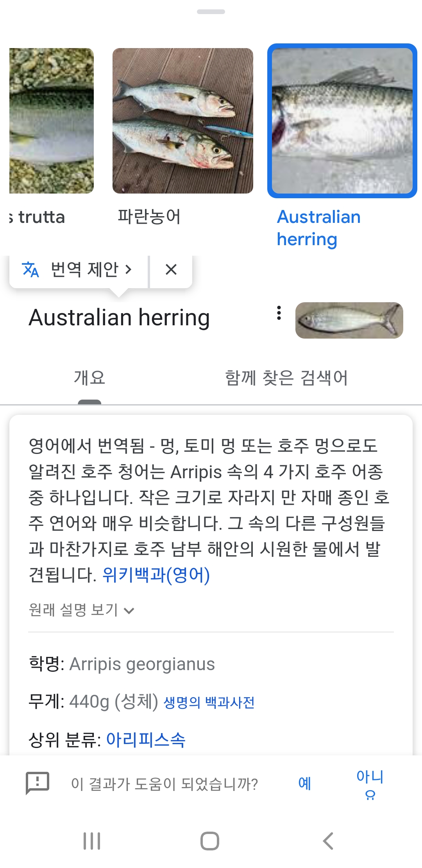Select the 파란농어 fish result thumbnail
Screen dimensions: 422x868
point(182,121)
